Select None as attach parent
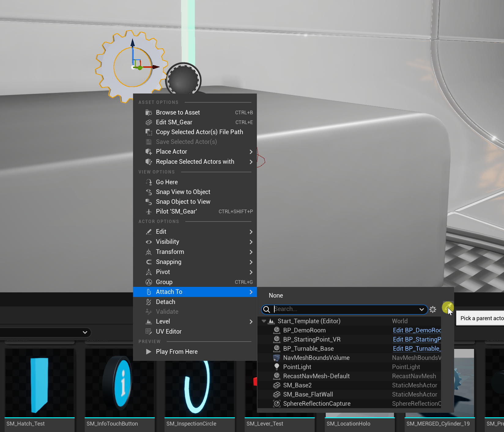504x432 pixels. (x=276, y=295)
